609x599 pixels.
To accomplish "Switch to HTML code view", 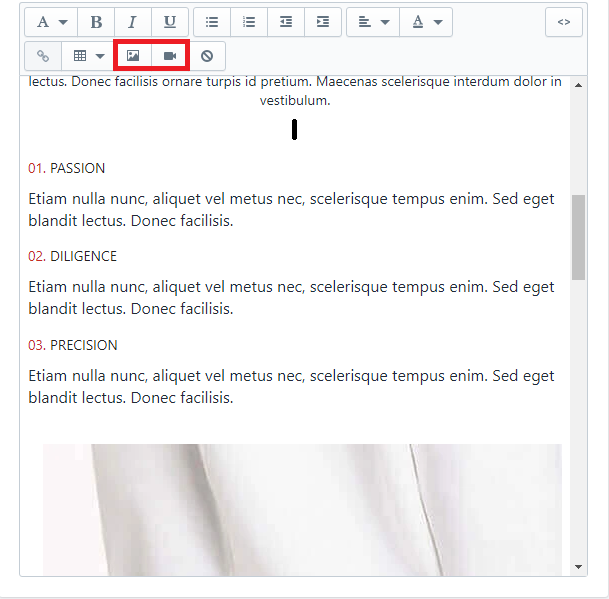I will pos(564,22).
